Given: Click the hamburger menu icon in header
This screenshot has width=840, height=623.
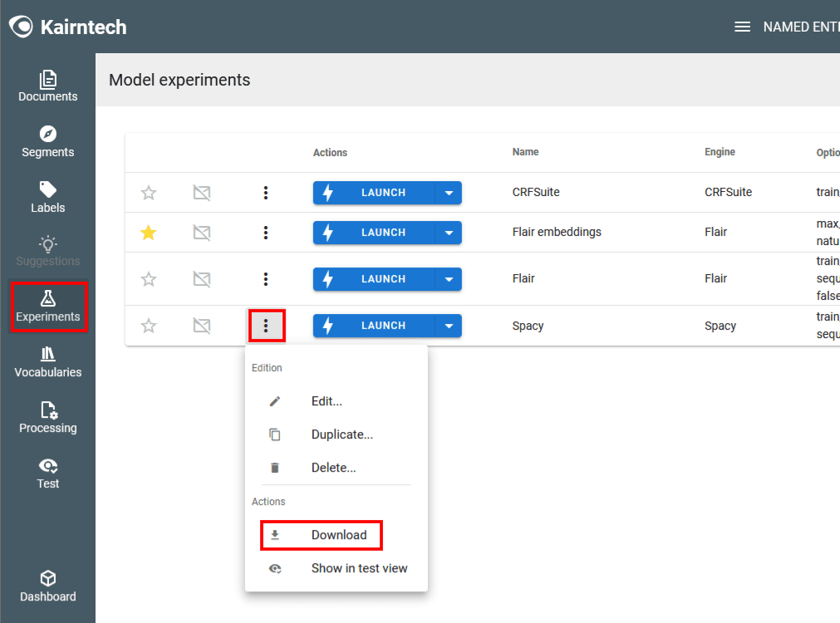Looking at the screenshot, I should point(742,27).
